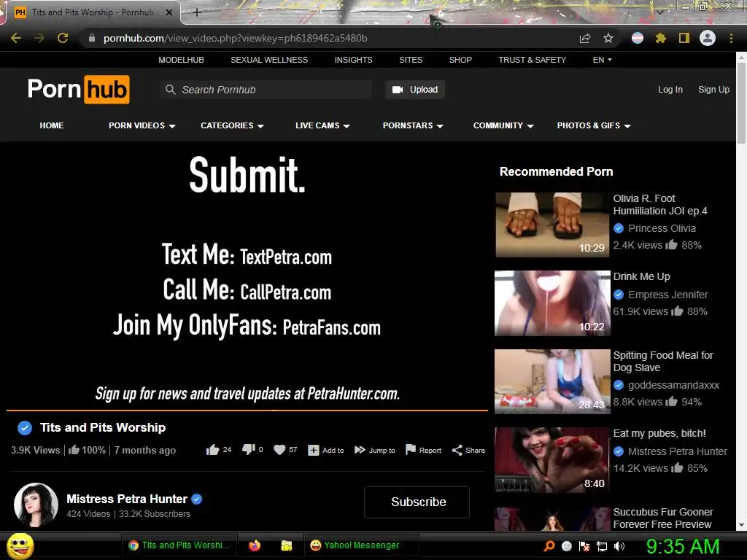Report the video using the flag icon
This screenshot has width=747, height=560.
[410, 449]
